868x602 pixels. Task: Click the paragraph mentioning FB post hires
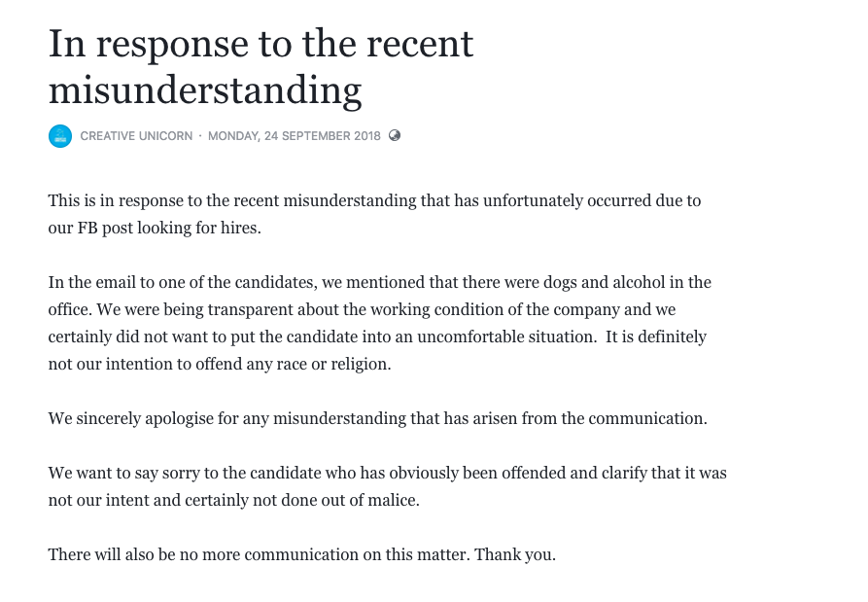click(374, 215)
